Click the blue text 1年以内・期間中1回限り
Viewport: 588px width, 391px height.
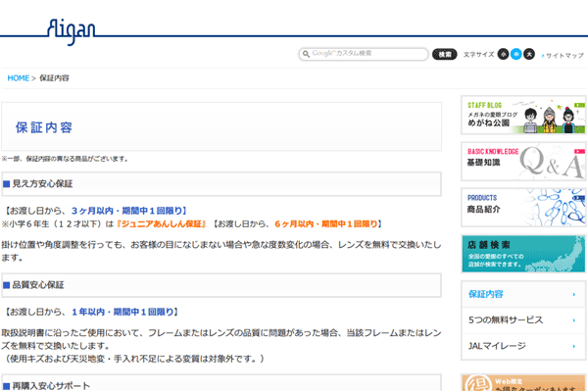[122, 312]
